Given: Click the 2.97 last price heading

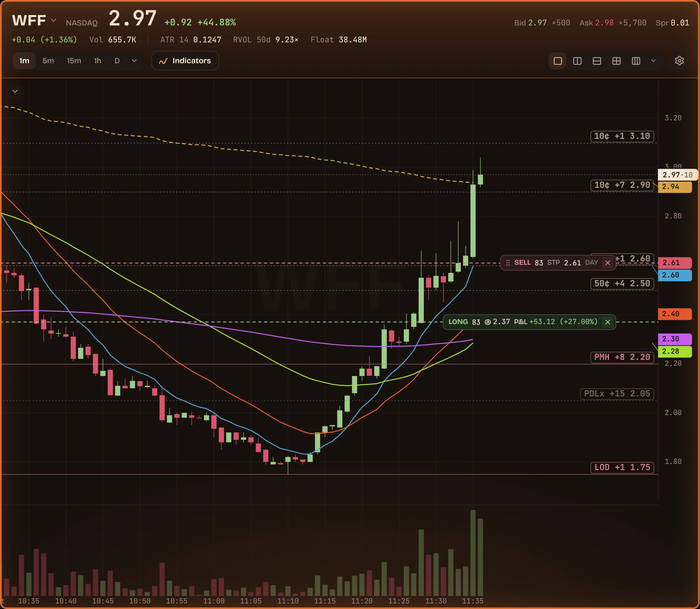Looking at the screenshot, I should (x=132, y=18).
